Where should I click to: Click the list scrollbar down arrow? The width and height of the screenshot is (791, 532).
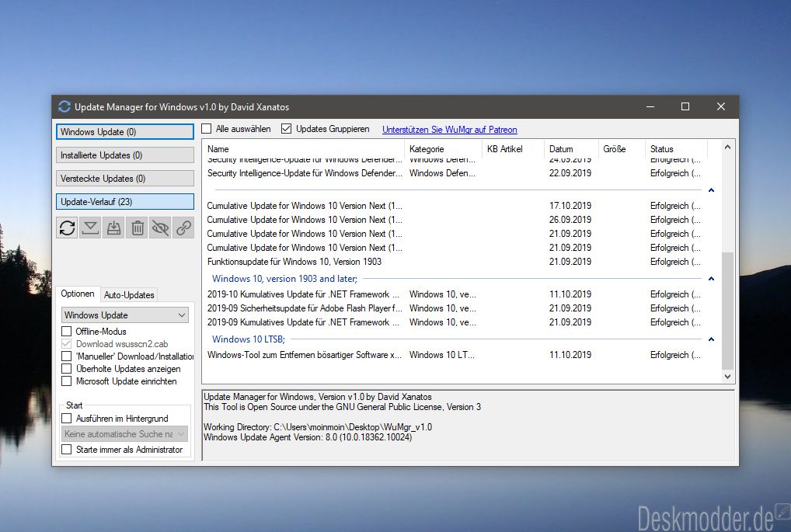point(727,376)
